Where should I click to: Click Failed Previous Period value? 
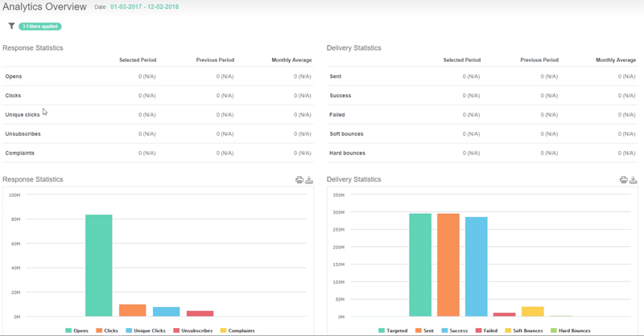coord(549,115)
